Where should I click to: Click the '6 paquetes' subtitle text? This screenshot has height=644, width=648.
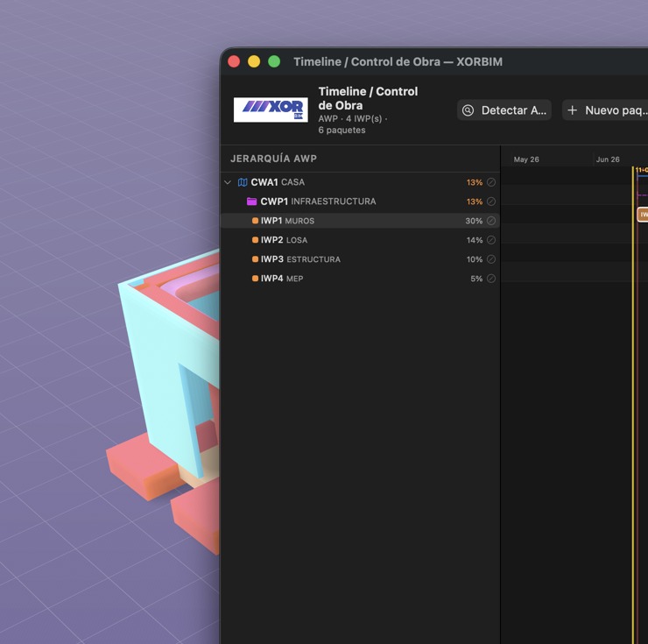(342, 130)
